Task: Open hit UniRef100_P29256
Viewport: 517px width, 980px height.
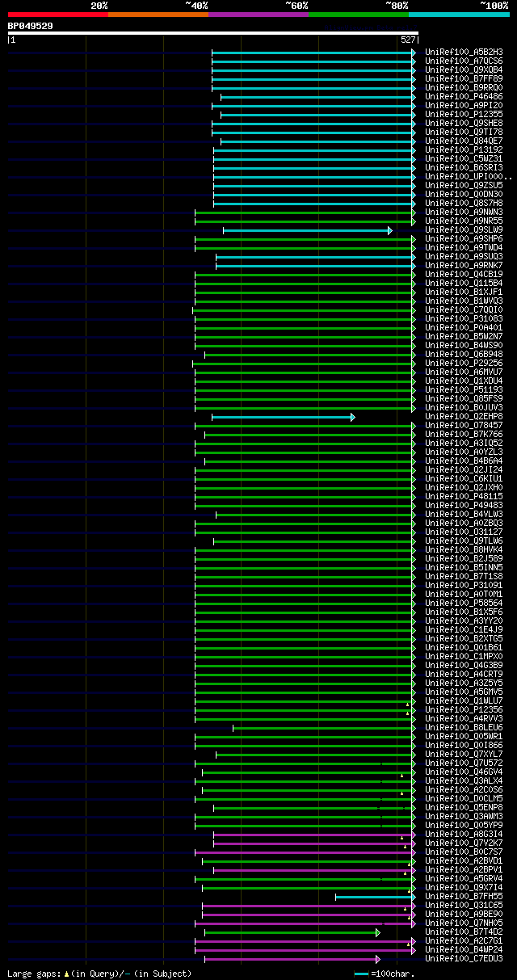Action: point(464,363)
